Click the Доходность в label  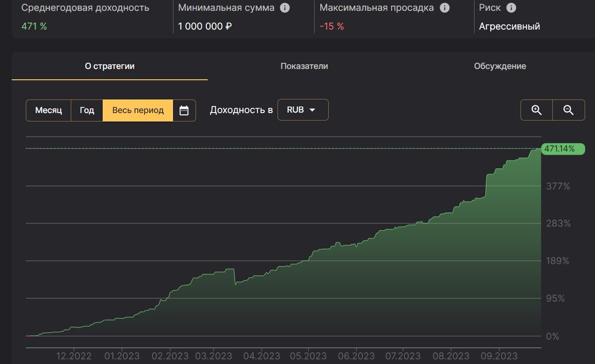(x=241, y=110)
